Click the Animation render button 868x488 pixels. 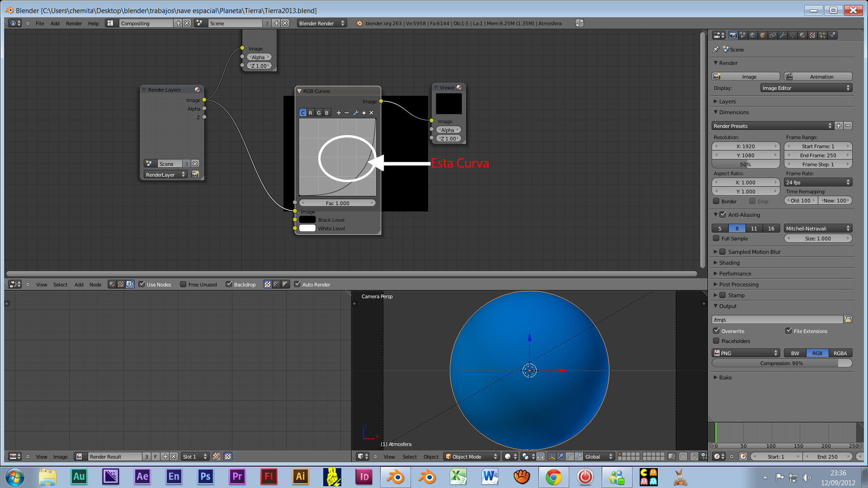click(818, 77)
